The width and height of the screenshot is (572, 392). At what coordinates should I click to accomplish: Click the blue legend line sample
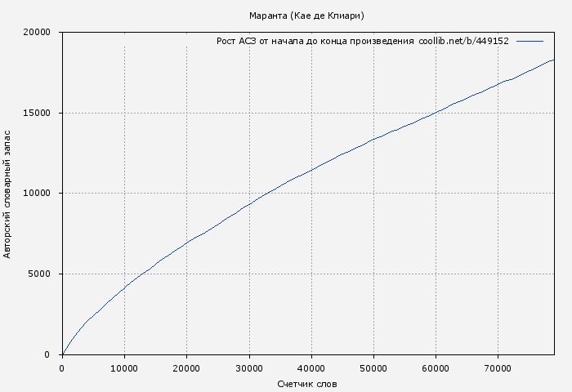click(530, 41)
